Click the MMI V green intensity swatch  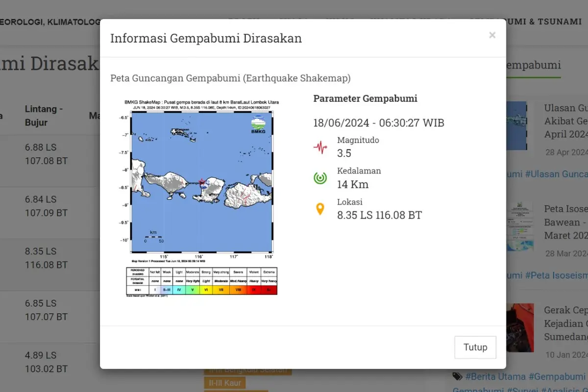193,290
